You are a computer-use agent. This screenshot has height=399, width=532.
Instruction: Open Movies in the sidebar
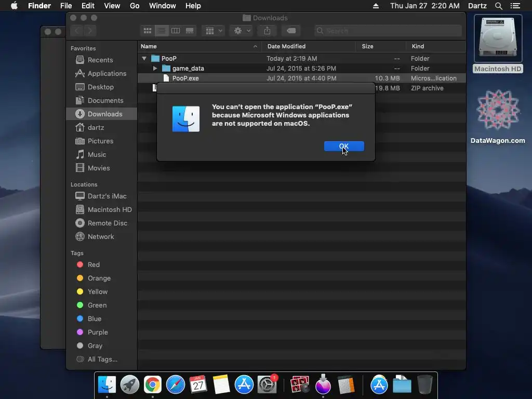102,168
